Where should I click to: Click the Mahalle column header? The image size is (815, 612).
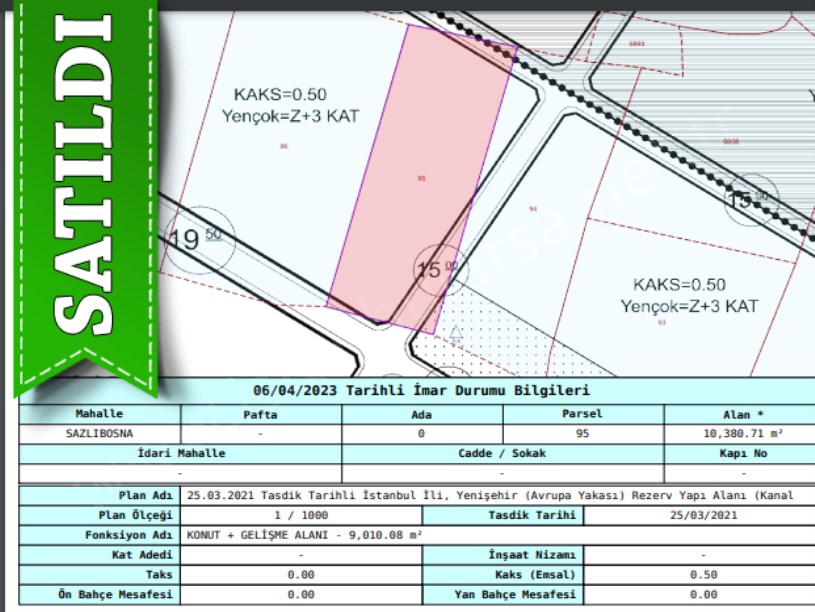(x=99, y=414)
